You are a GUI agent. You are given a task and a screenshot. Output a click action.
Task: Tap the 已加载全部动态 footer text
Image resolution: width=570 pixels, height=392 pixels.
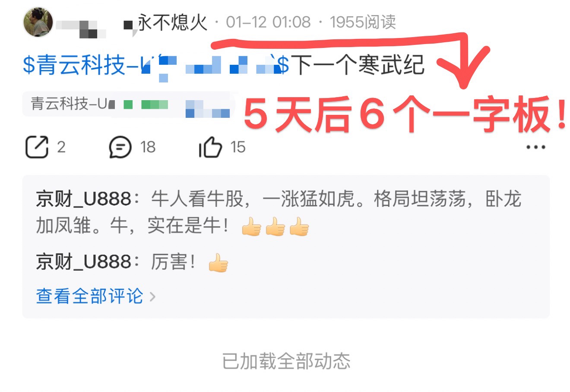285,361
